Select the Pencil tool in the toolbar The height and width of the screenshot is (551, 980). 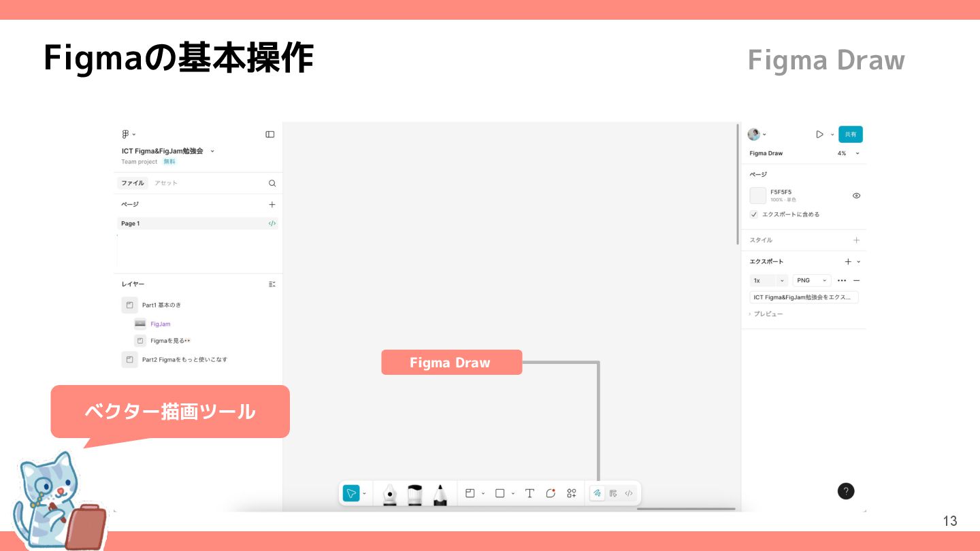click(x=440, y=495)
